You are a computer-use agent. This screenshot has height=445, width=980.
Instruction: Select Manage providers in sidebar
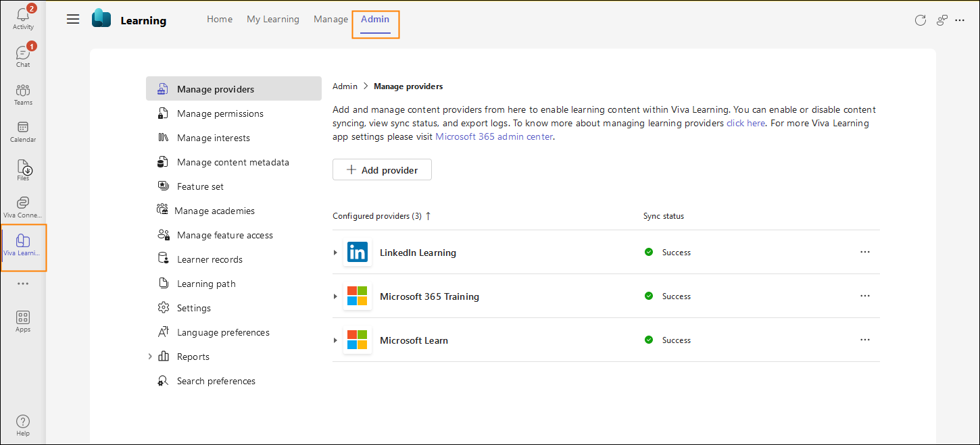[234, 89]
